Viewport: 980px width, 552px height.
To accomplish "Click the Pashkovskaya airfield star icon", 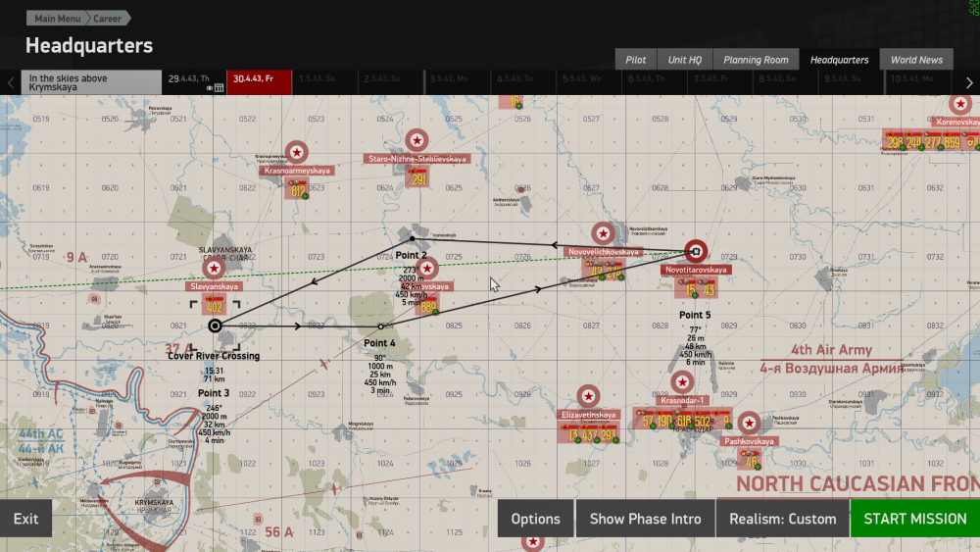I will click(749, 424).
